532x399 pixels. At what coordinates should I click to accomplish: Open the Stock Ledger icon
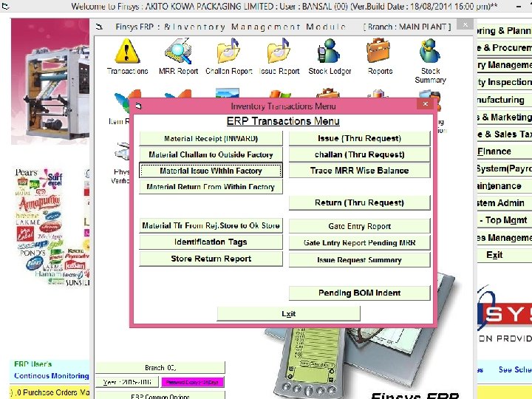point(329,51)
